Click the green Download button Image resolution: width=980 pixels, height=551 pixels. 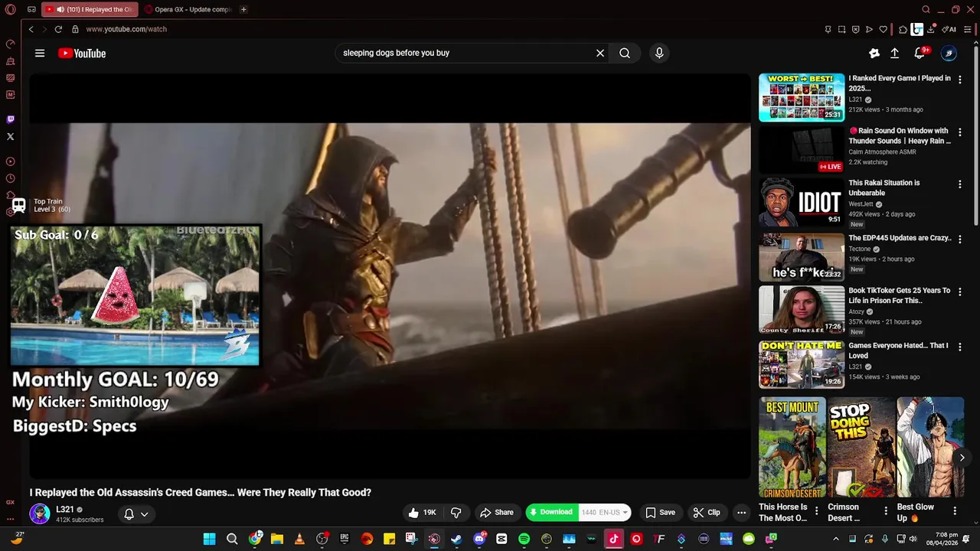[x=551, y=512]
